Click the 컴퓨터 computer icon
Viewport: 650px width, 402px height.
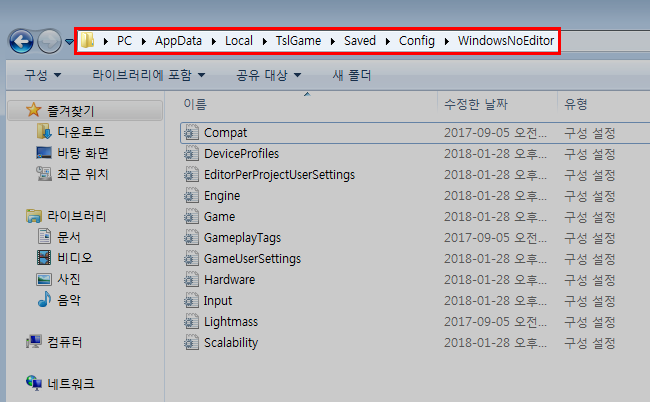[x=34, y=342]
